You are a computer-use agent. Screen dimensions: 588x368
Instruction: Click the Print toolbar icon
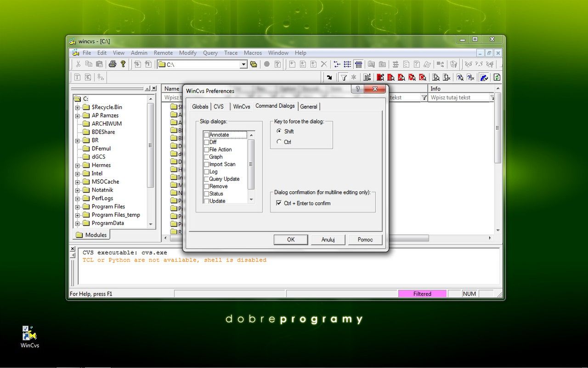pos(113,64)
